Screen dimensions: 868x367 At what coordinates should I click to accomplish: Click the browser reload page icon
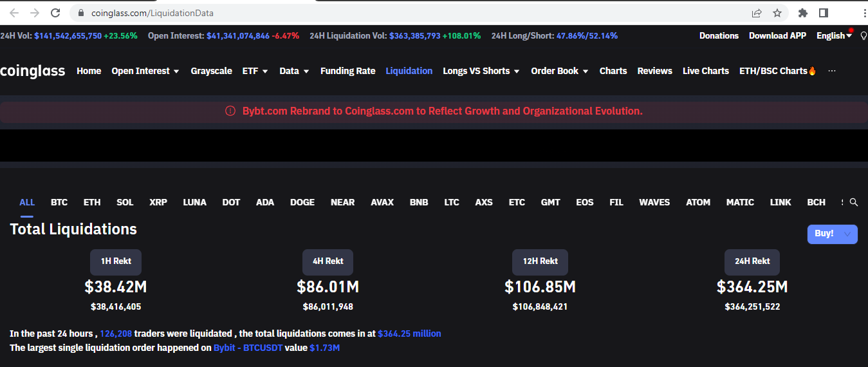[x=55, y=13]
